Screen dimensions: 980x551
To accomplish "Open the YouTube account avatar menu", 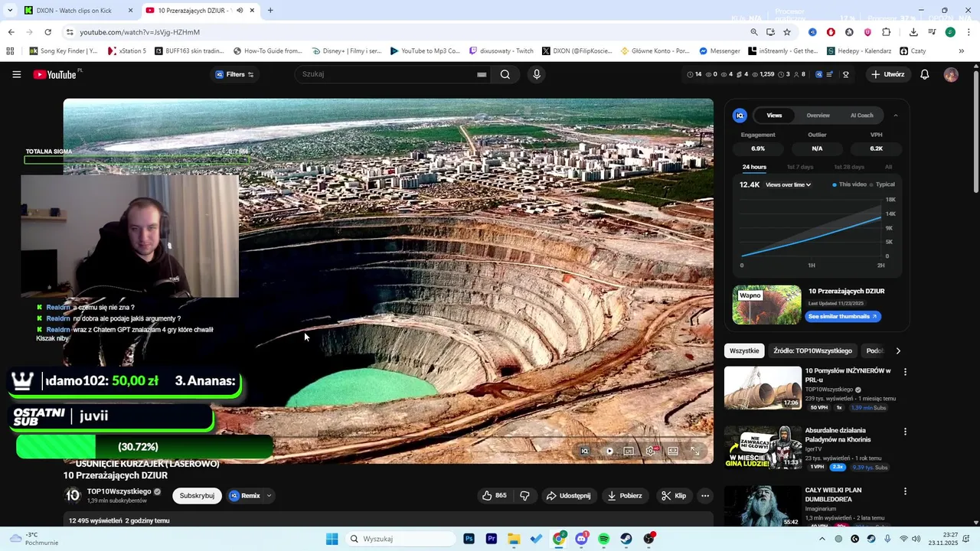I will 951,74.
